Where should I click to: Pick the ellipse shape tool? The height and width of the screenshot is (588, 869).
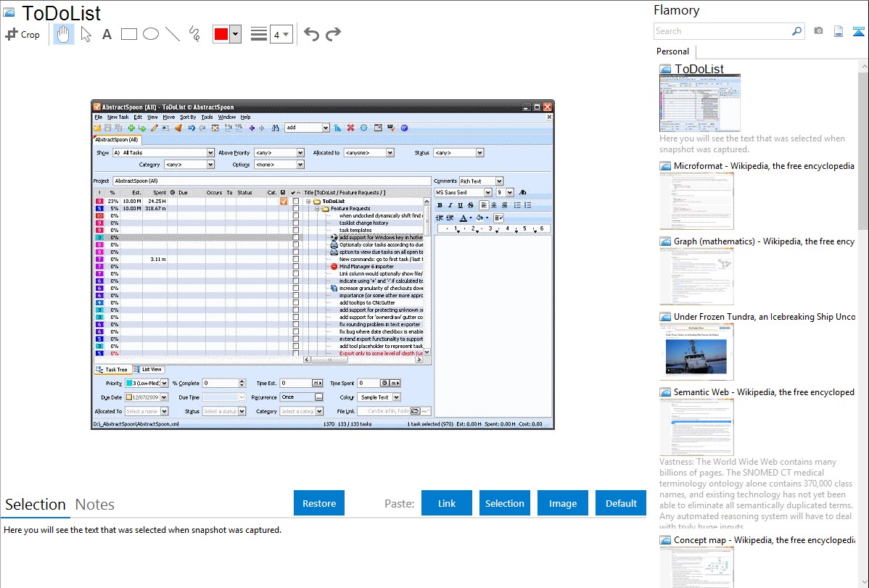pos(150,34)
